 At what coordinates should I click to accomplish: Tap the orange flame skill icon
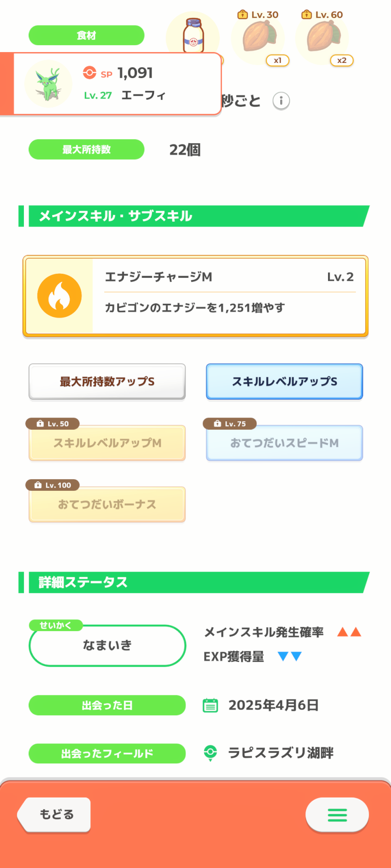pos(60,296)
